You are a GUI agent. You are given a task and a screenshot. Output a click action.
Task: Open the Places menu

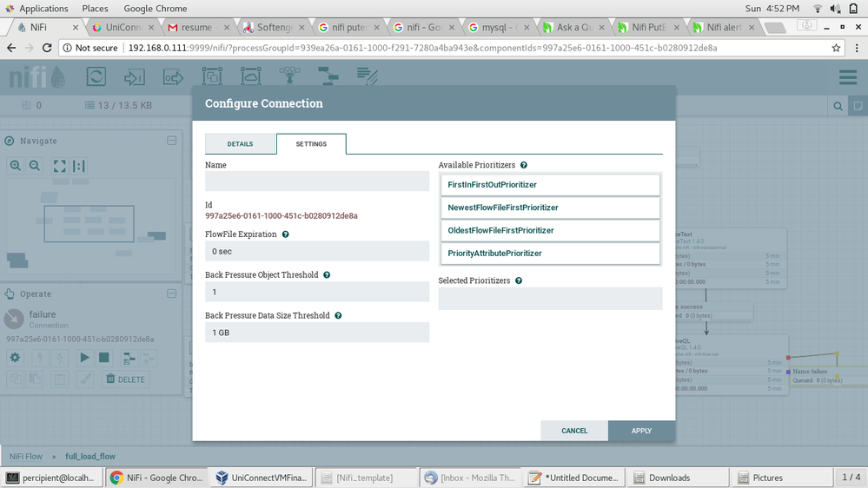(96, 9)
